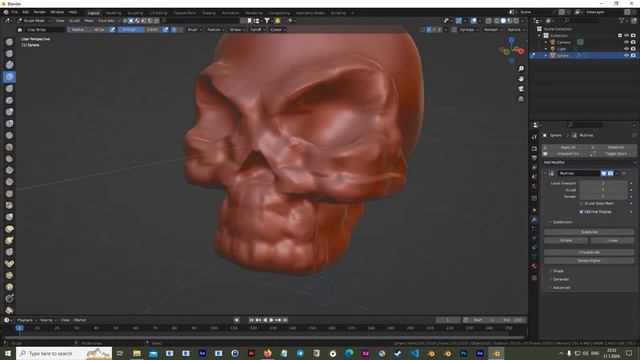Click radius pressure sensitivity pen icon

point(112,30)
